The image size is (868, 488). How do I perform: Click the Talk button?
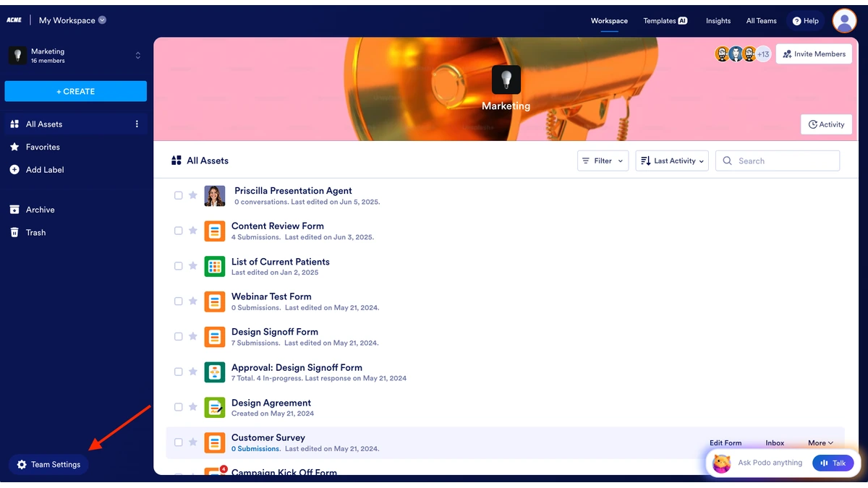click(833, 463)
